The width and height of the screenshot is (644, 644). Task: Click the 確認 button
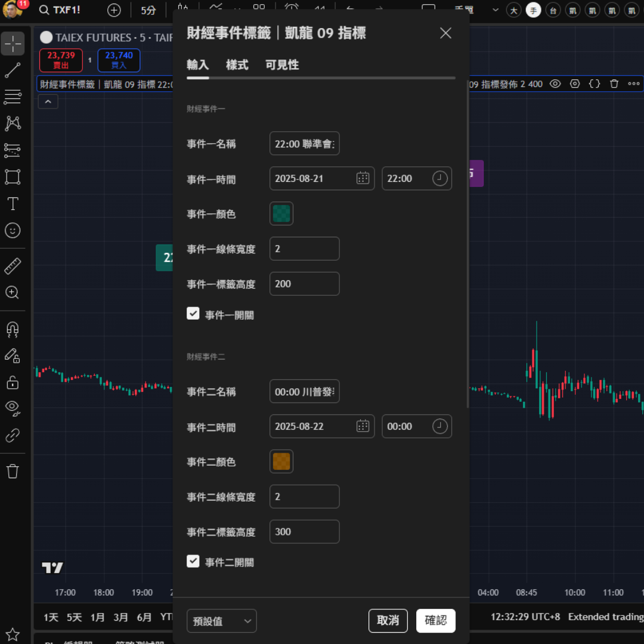click(x=435, y=620)
